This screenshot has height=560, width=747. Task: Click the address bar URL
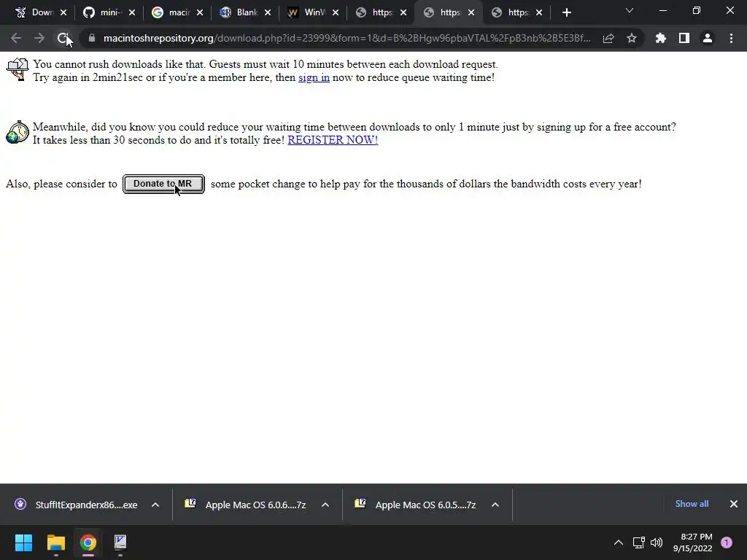347,38
